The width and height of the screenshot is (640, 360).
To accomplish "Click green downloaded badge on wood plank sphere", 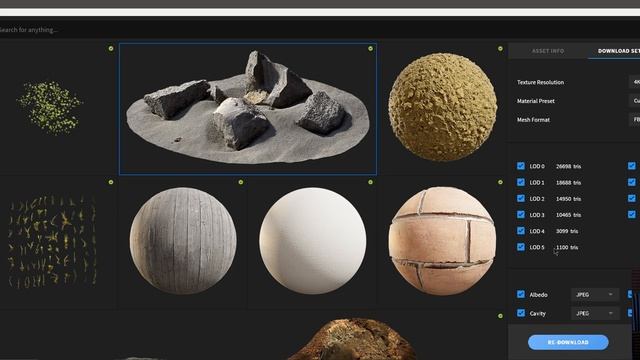I will coord(241,182).
